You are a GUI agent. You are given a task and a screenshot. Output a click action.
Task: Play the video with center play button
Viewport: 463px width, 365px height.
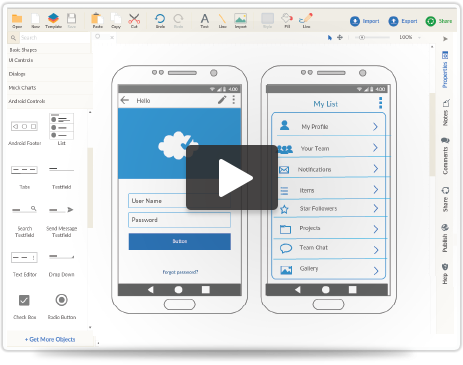coord(232,178)
